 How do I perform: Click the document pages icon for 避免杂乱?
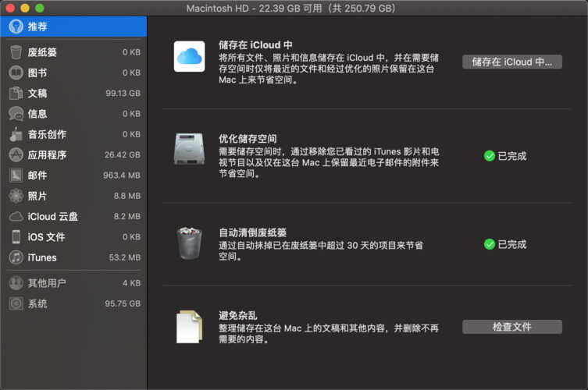[x=190, y=327]
